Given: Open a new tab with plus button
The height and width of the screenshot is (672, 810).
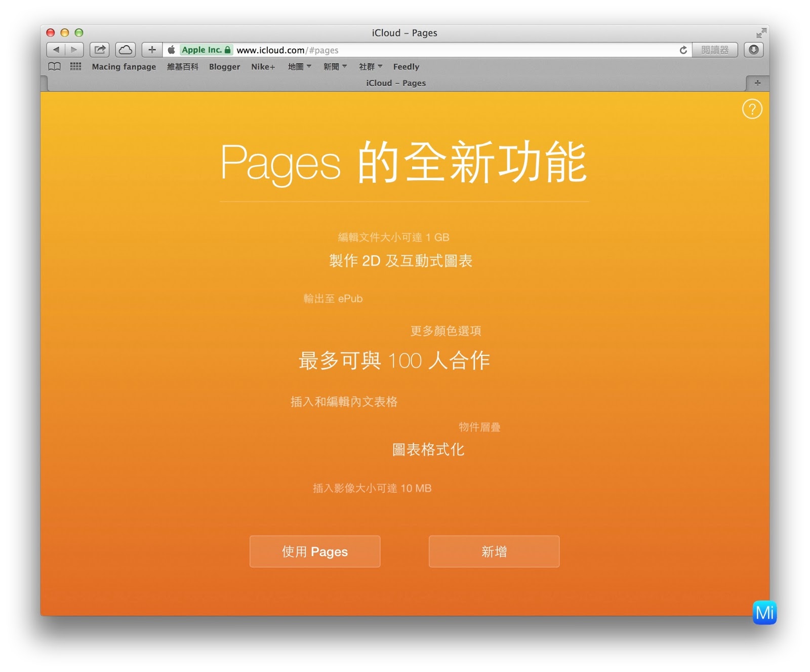Looking at the screenshot, I should click(757, 83).
